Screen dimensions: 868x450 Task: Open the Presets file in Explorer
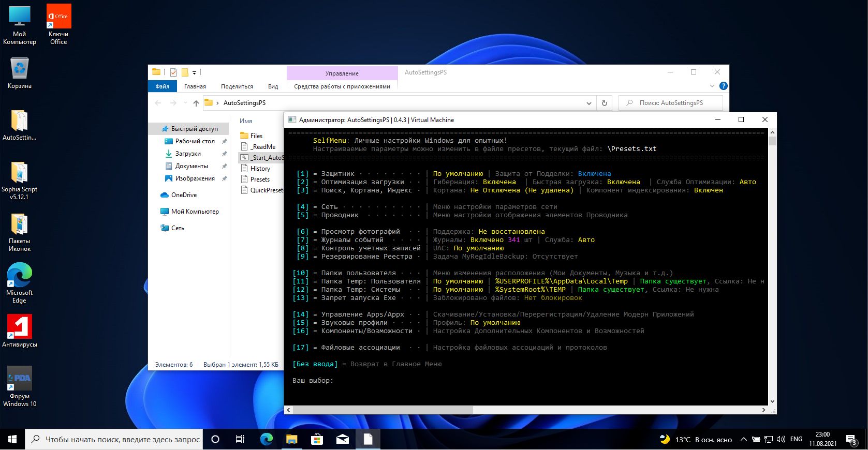point(260,179)
